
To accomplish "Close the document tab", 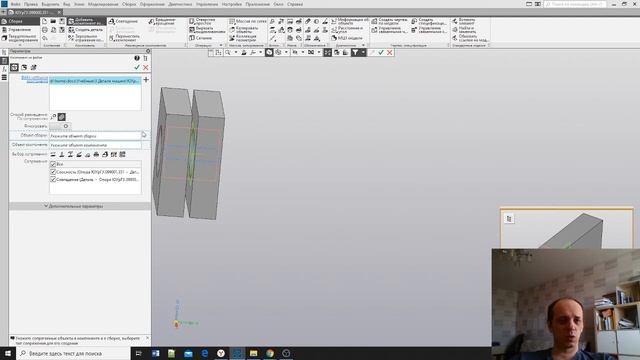I will 59,13.
